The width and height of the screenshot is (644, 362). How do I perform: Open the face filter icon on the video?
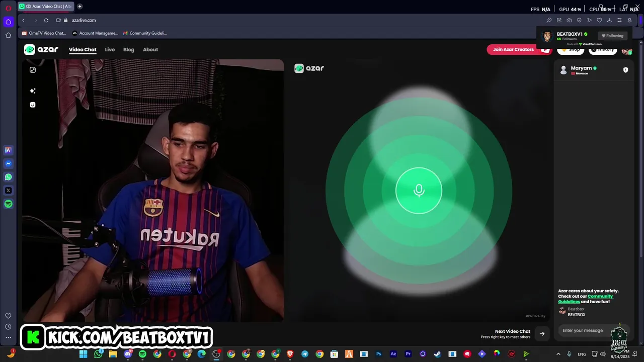point(33,105)
